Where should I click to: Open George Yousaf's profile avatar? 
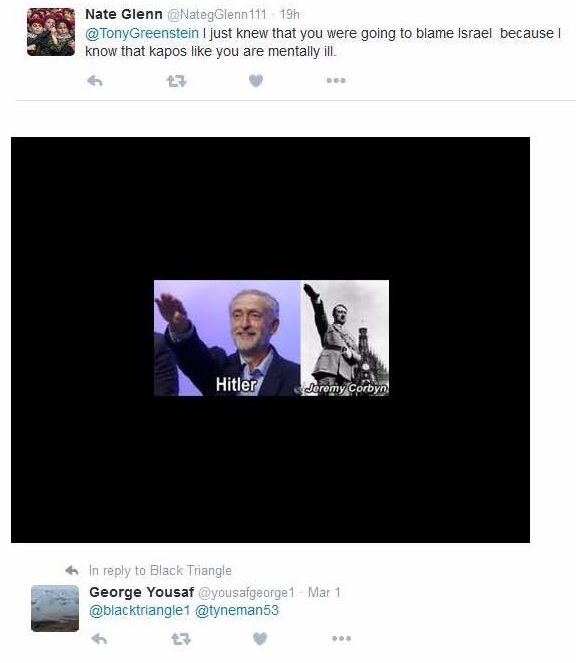pyautogui.click(x=55, y=608)
